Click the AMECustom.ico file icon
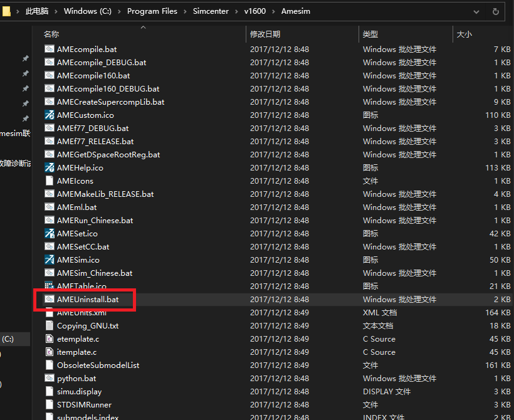 point(49,115)
